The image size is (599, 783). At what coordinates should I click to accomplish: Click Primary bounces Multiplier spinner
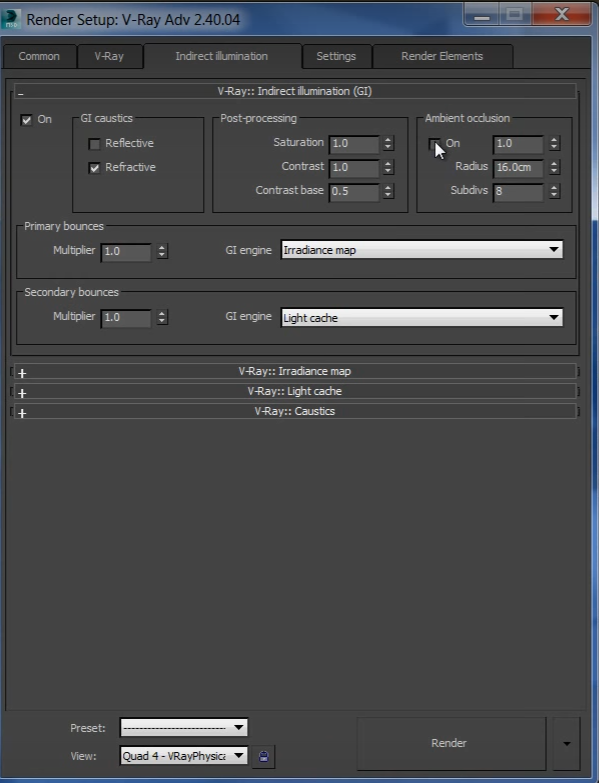pos(161,251)
